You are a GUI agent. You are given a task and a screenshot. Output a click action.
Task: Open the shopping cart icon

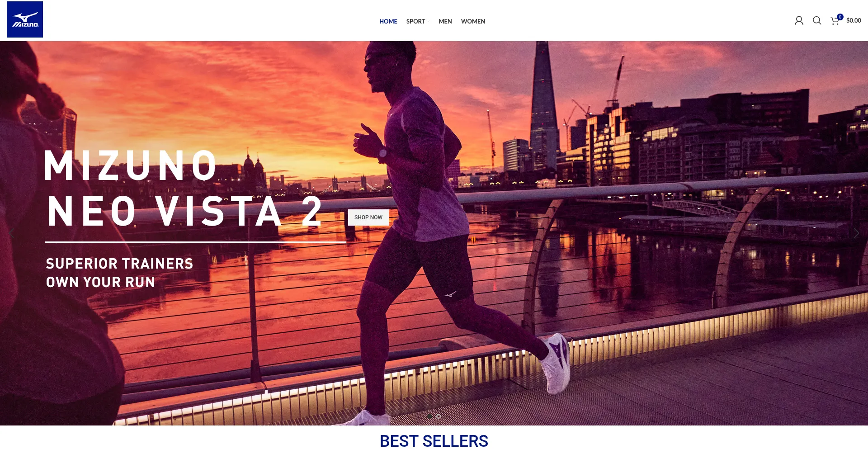[x=835, y=21]
